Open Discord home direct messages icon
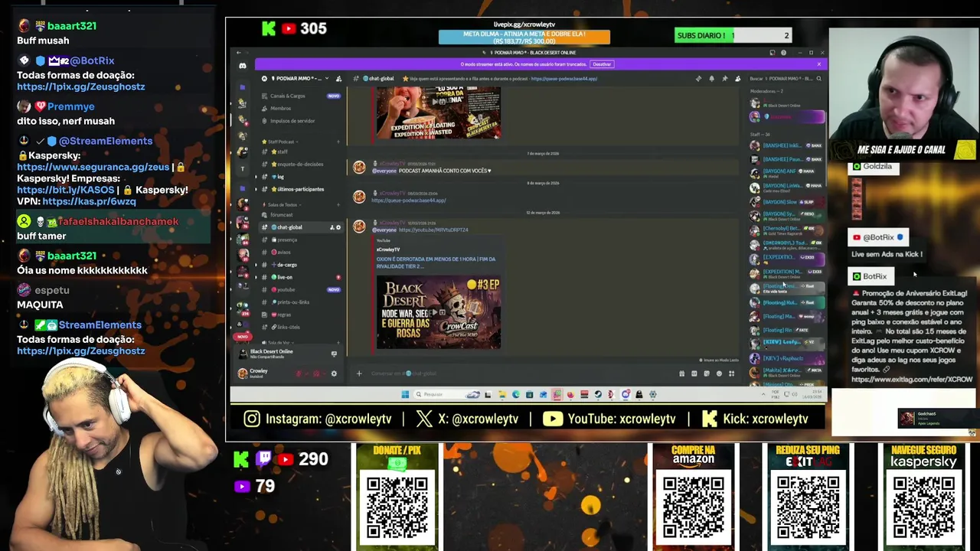This screenshot has width=980, height=551. pyautogui.click(x=243, y=66)
